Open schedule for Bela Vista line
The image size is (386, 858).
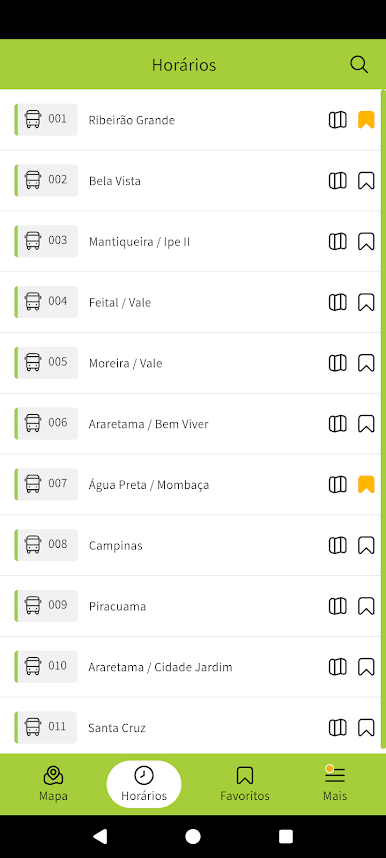(x=190, y=181)
